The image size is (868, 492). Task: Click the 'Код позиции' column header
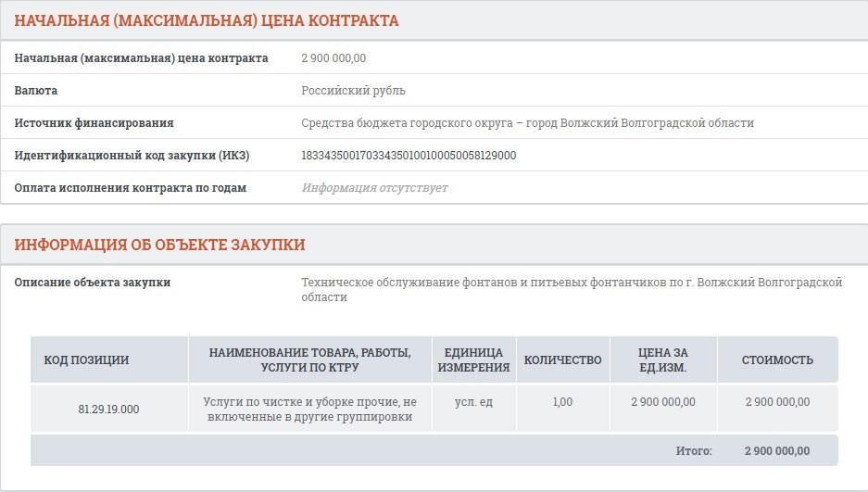coord(86,360)
